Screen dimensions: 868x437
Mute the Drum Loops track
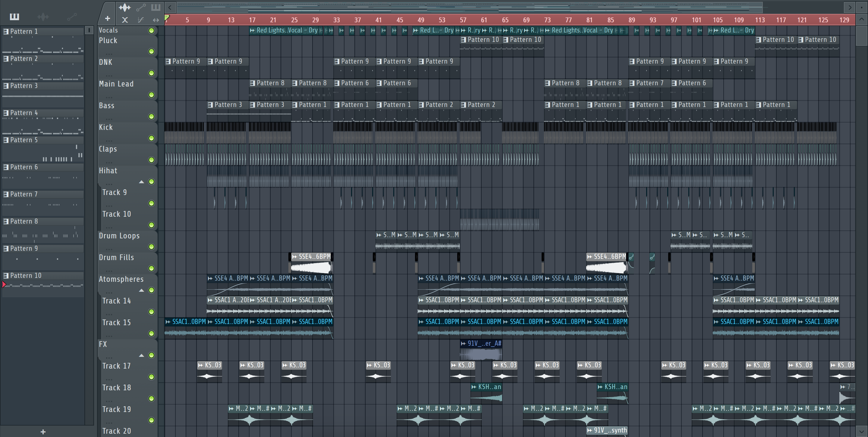click(x=152, y=247)
